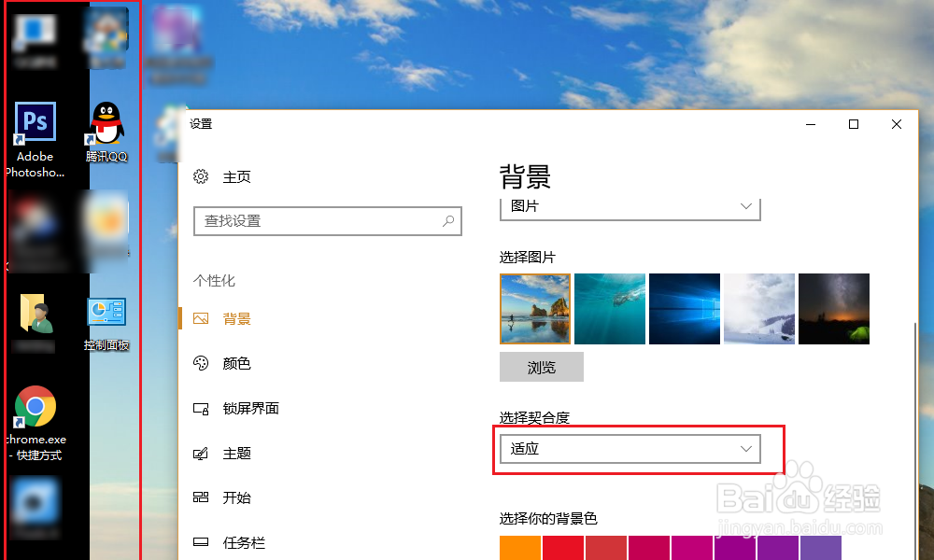This screenshot has height=560, width=934.
Task: Open the 主题 settings page
Action: coord(236,454)
